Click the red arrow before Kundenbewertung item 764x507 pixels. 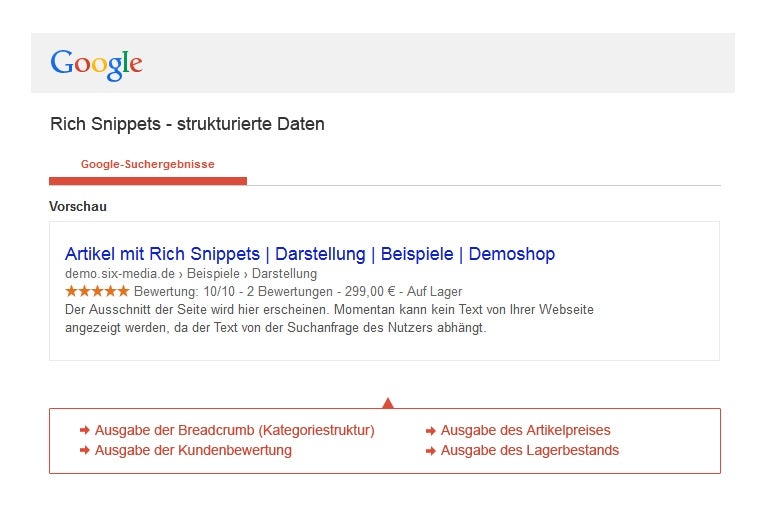coord(85,450)
